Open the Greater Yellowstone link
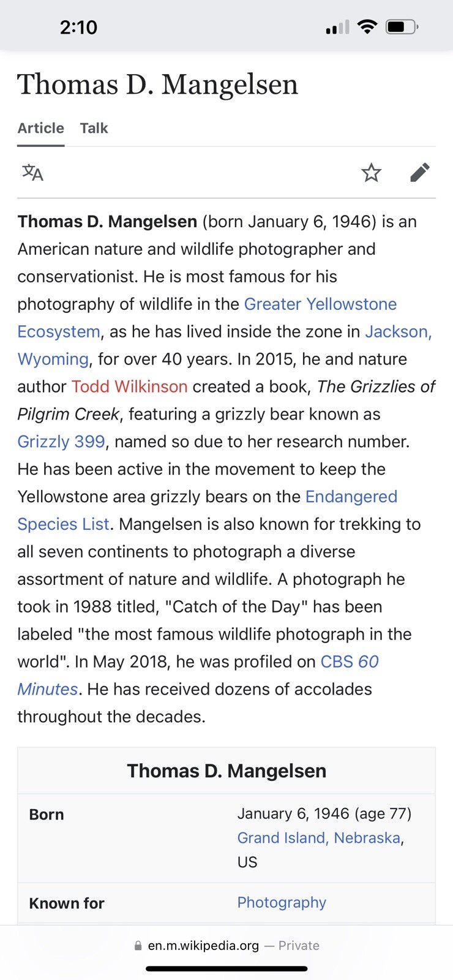The image size is (453, 980). pyautogui.click(x=320, y=304)
